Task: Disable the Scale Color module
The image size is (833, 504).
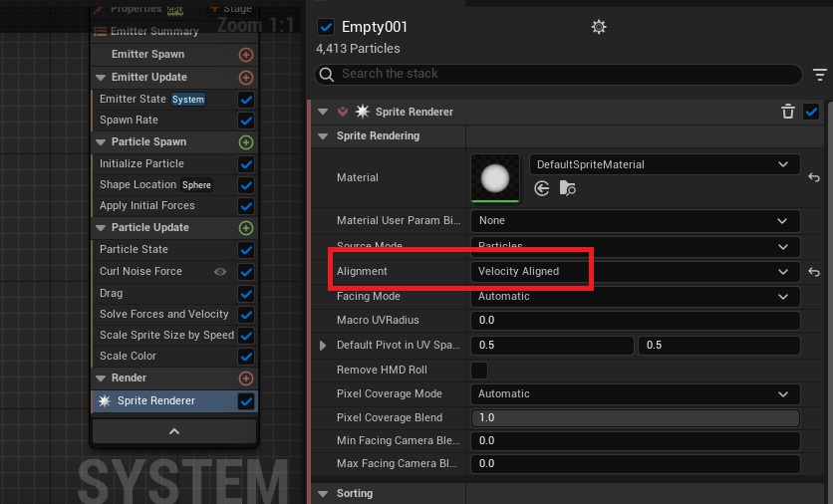Action: (x=246, y=357)
